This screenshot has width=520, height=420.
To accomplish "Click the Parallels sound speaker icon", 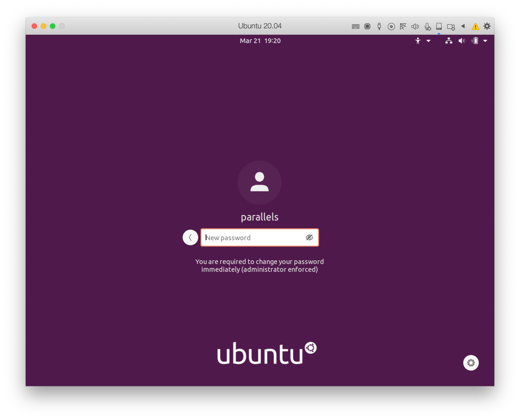I will click(415, 26).
